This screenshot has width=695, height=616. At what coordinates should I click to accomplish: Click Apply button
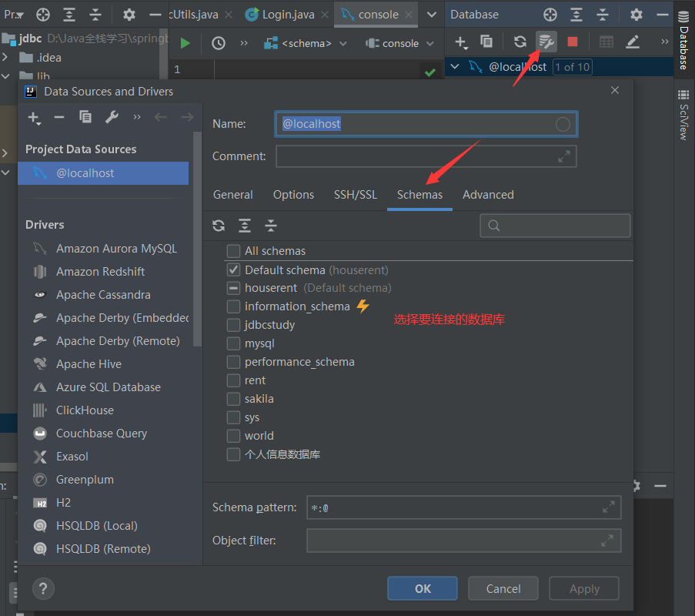pos(584,588)
